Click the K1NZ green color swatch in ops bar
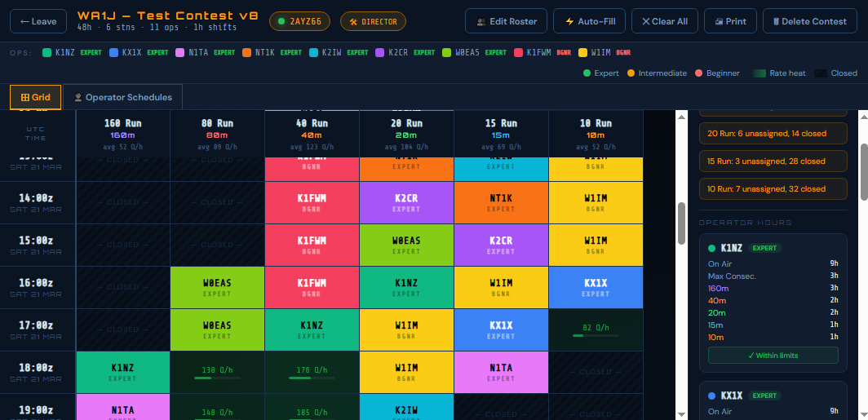Image resolution: width=868 pixels, height=420 pixels. click(46, 52)
